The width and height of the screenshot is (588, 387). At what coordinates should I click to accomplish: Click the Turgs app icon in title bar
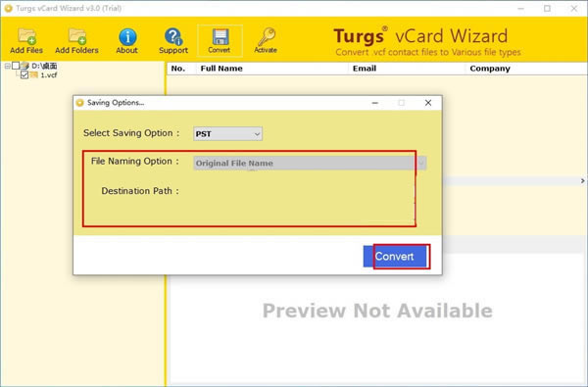click(x=8, y=8)
